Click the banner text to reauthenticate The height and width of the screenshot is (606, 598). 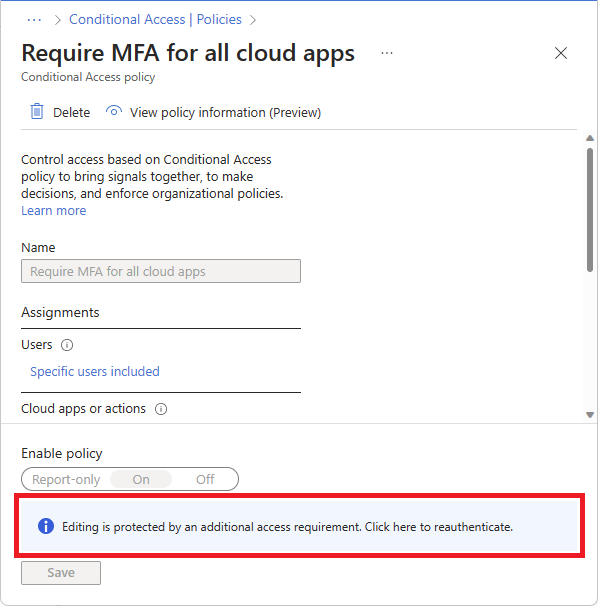(x=288, y=527)
